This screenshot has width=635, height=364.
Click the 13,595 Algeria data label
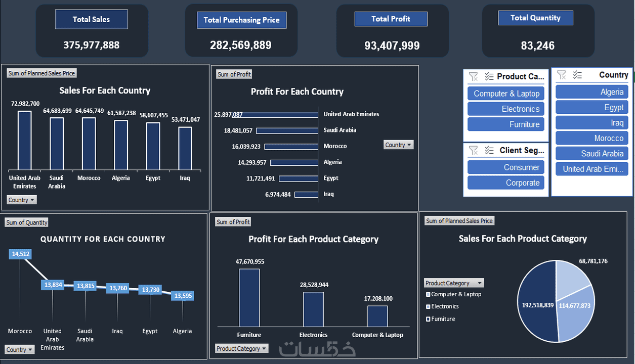183,296
